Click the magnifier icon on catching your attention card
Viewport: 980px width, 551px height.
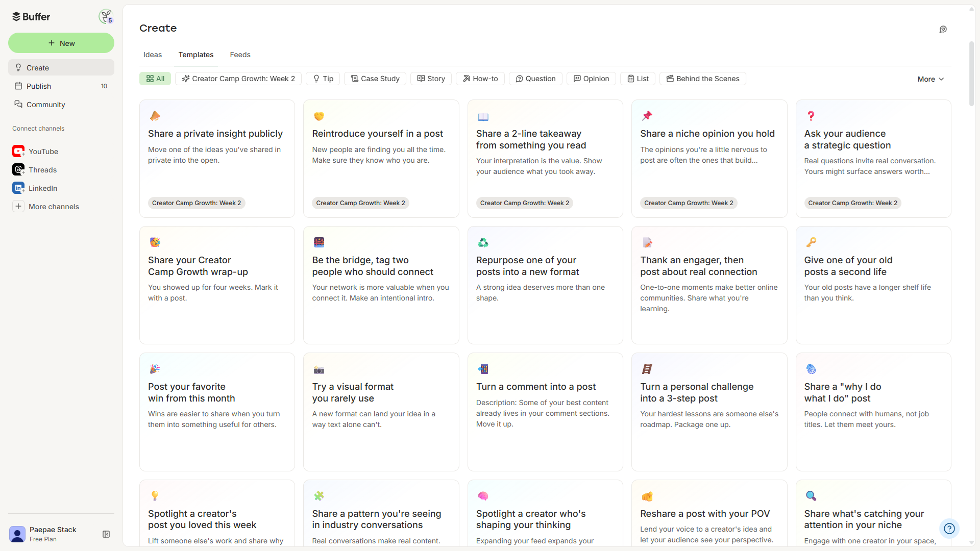coord(811,496)
